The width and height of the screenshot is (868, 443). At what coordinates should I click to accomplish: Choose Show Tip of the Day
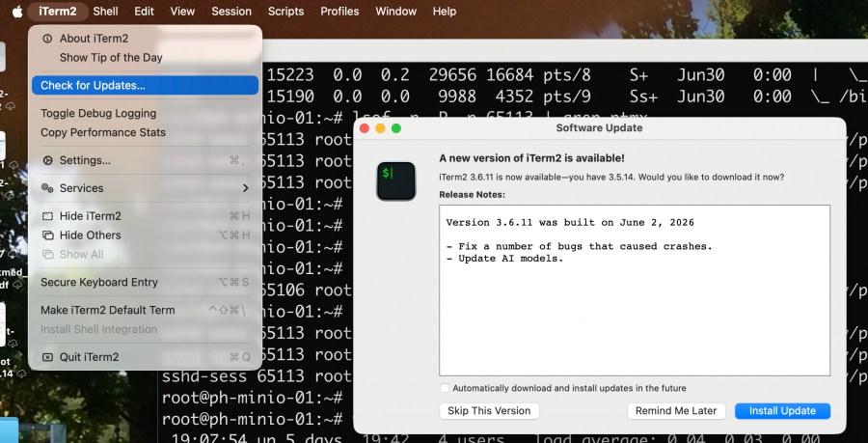tap(145, 58)
